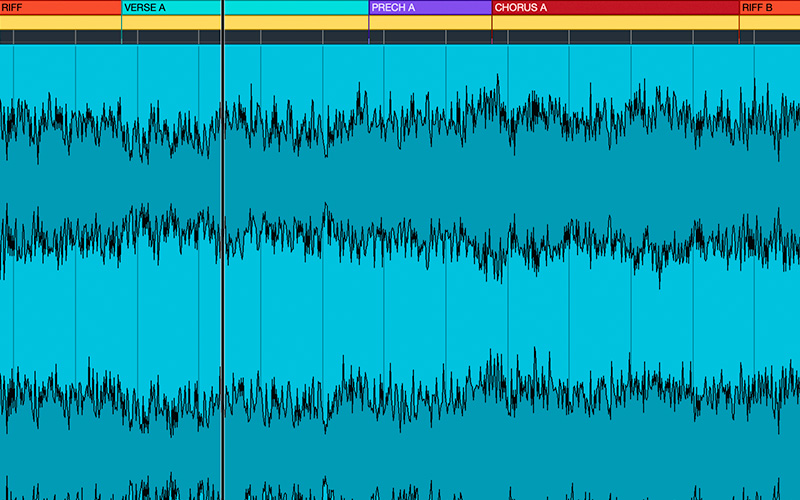Click the VERSE A arrangement marker
The height and width of the screenshot is (500, 800).
pyautogui.click(x=170, y=7)
